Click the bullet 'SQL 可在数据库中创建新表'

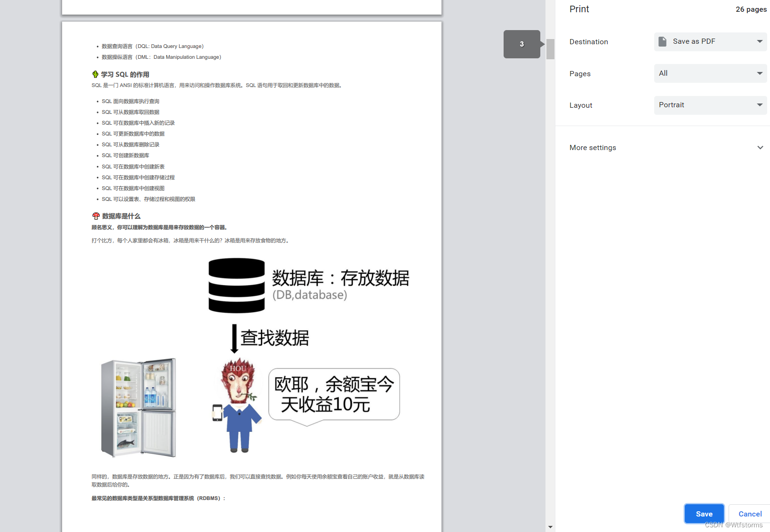coord(133,167)
